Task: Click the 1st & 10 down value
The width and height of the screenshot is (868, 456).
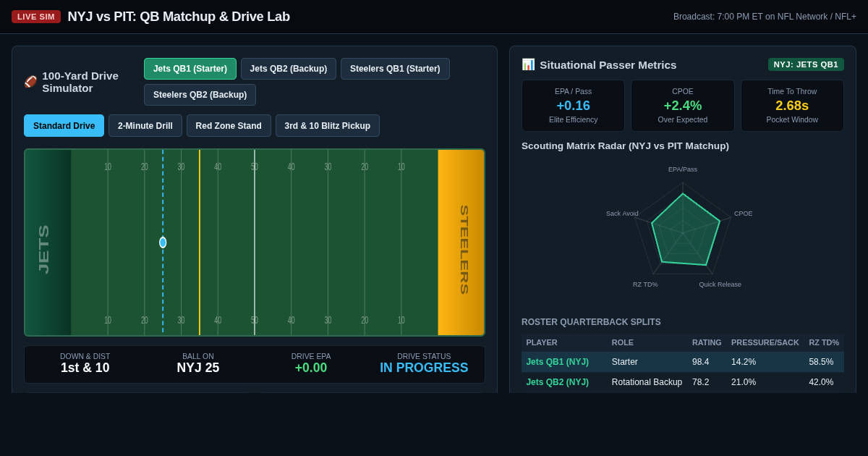Action: click(x=85, y=368)
